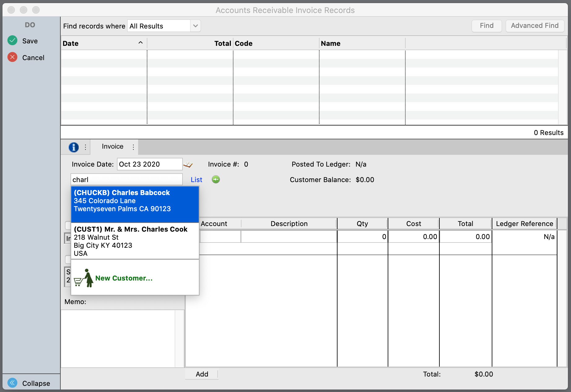571x392 pixels.
Task: Open the blue info tab icon
Action: coord(73,147)
